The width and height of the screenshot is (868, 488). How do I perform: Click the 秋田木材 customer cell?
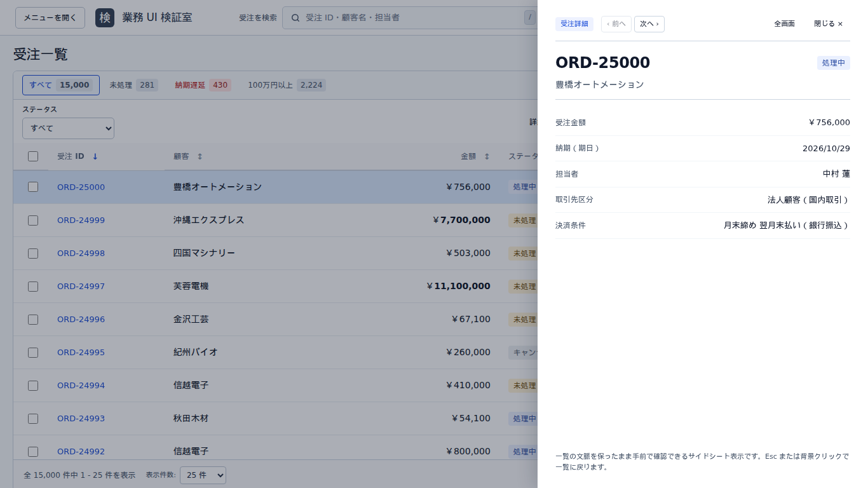coord(191,419)
